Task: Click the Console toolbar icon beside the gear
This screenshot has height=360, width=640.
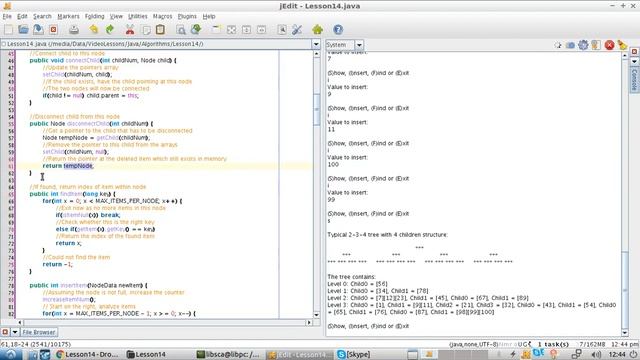Action: (x=596, y=45)
